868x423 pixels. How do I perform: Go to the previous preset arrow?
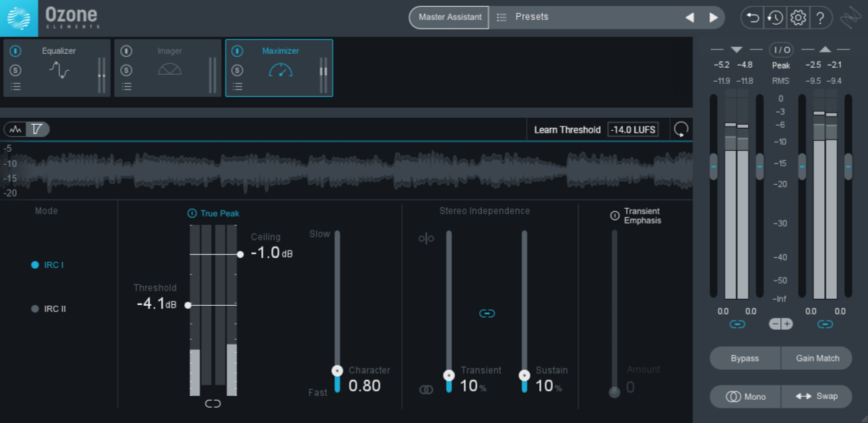pyautogui.click(x=690, y=18)
